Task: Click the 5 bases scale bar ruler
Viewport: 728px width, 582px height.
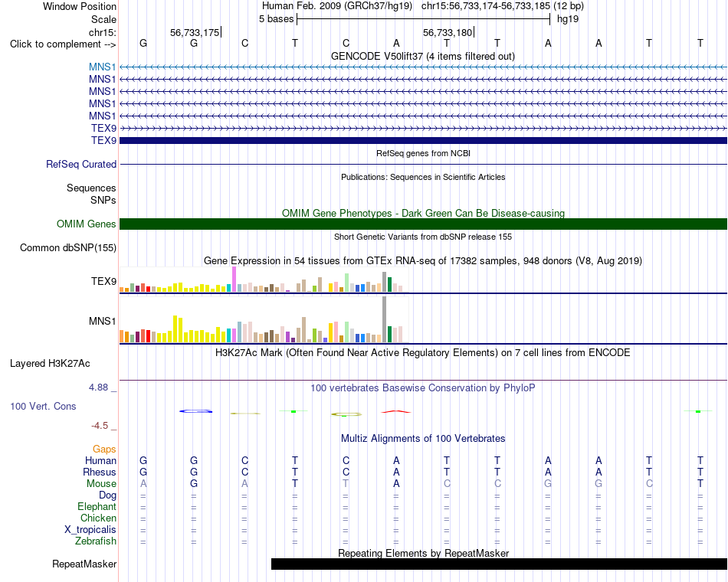Action: click(x=424, y=19)
